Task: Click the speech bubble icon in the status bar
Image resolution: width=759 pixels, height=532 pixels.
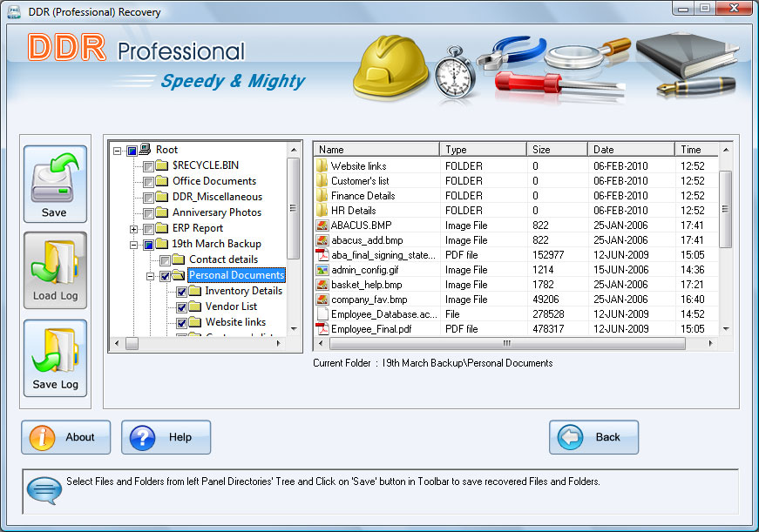Action: point(43,490)
